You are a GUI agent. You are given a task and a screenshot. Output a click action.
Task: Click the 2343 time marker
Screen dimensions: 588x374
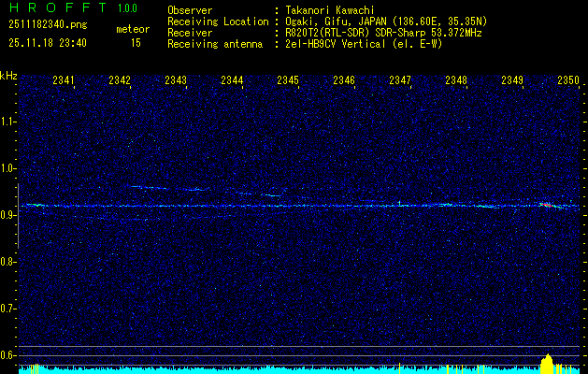(x=176, y=81)
